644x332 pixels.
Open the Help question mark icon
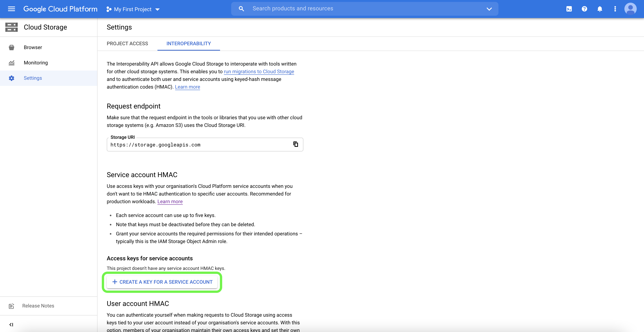click(584, 9)
